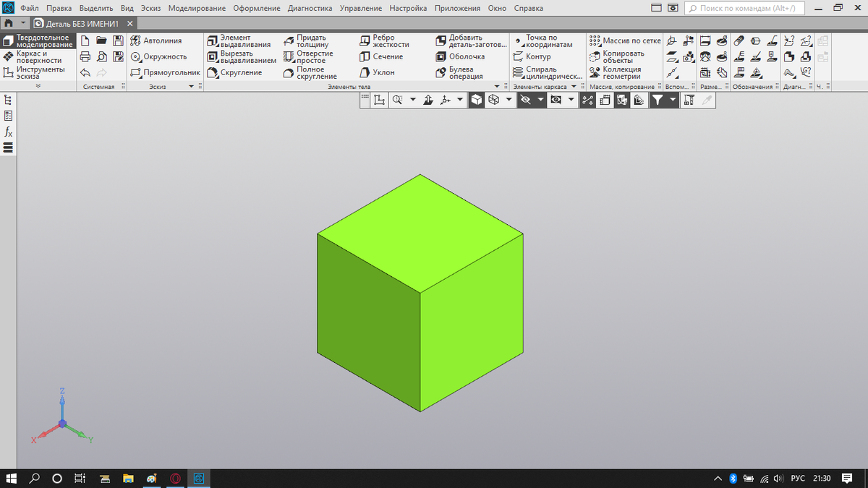Viewport: 868px width, 488px height.
Task: Create a Спираль цилиндрическая helix
Action: pos(548,72)
